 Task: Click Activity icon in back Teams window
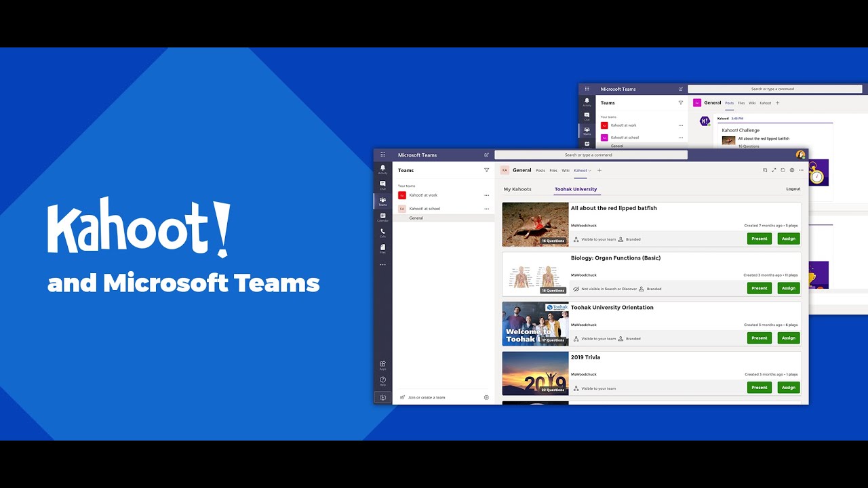[587, 102]
